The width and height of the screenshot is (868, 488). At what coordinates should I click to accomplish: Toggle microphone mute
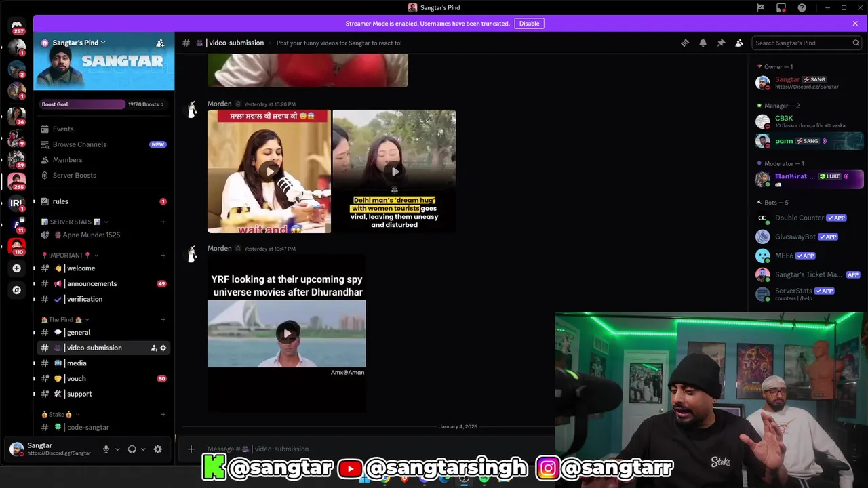(106, 449)
